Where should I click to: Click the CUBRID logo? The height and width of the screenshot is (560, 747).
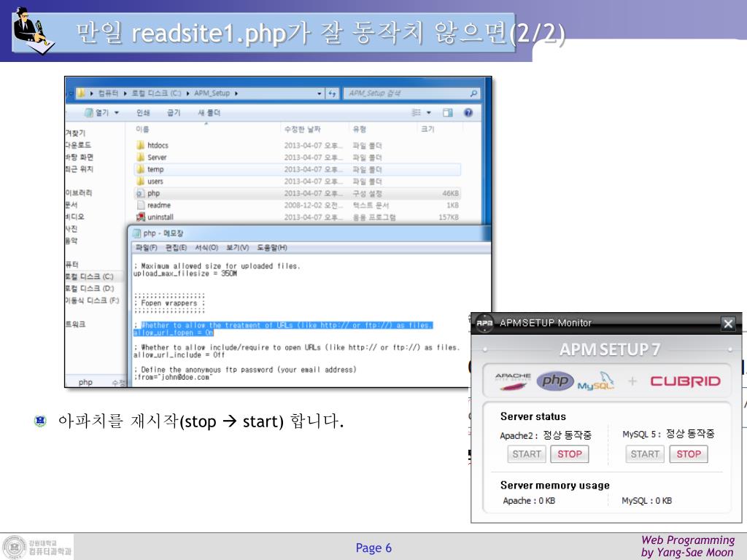pyautogui.click(x=685, y=381)
